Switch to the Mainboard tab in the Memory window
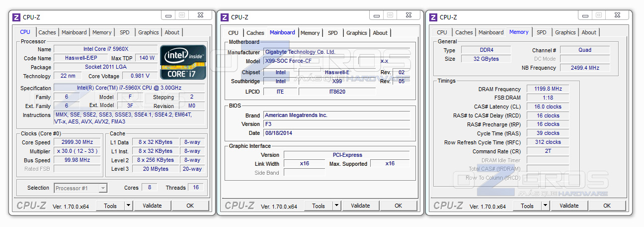Viewport: 644px width, 227px height. tap(491, 32)
